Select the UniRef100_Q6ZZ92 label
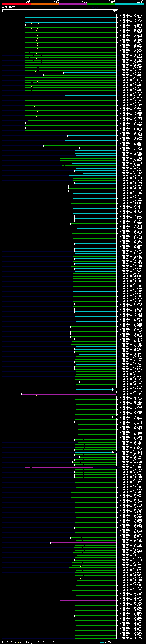This screenshot has height=644, width=146. [131, 72]
